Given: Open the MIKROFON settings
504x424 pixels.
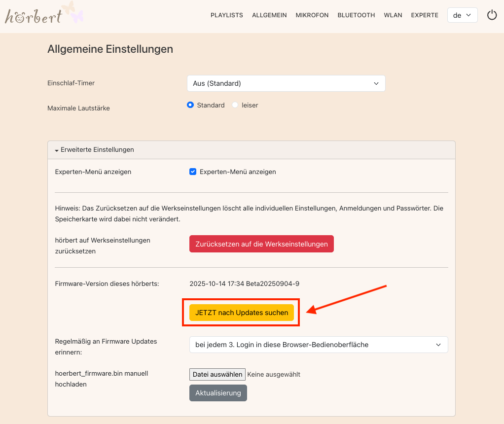Looking at the screenshot, I should click(312, 15).
